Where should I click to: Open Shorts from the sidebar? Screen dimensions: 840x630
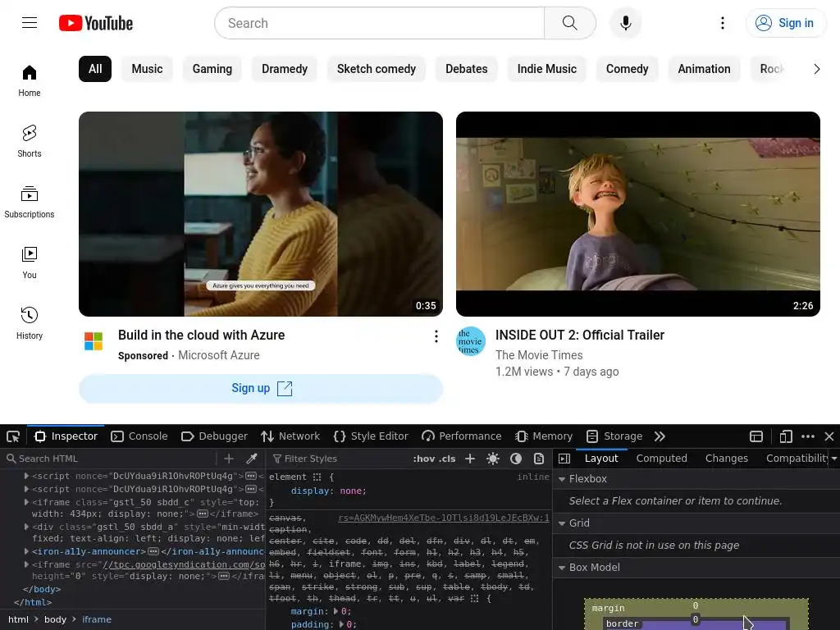30,141
